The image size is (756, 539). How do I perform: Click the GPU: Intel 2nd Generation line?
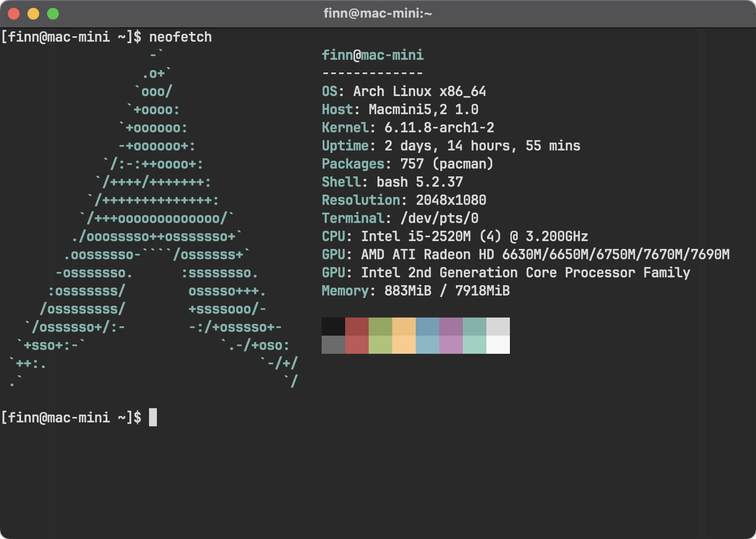point(506,273)
